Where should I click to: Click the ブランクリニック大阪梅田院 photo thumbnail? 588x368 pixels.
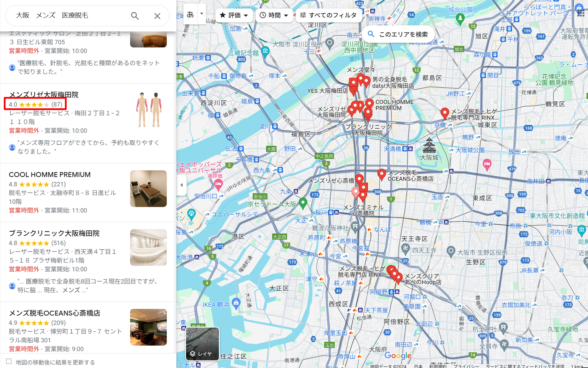click(x=148, y=247)
